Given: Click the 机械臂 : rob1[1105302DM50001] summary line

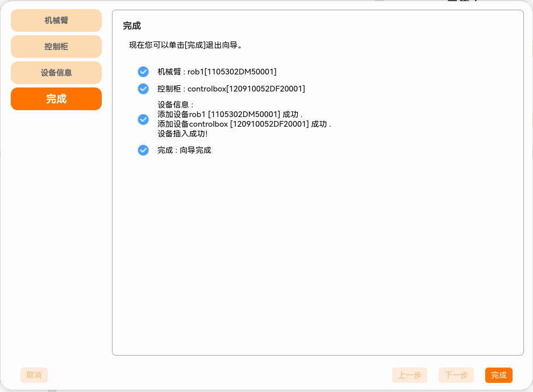Looking at the screenshot, I should (216, 72).
